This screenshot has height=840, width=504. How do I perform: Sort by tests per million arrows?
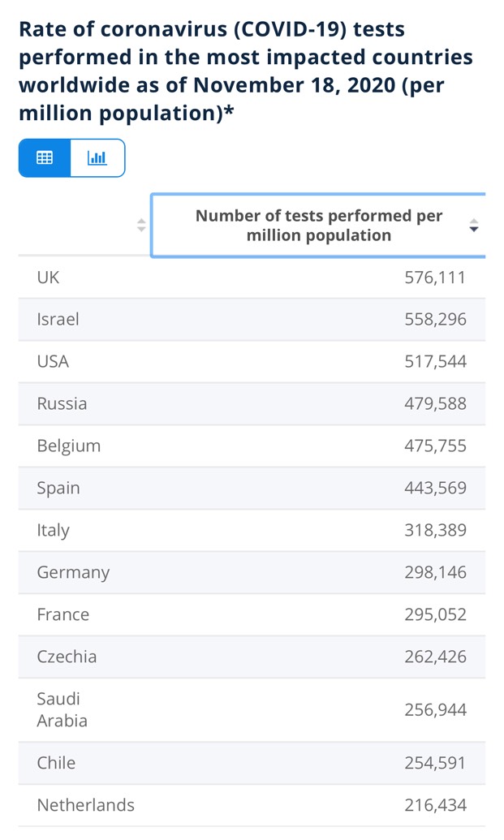[x=473, y=225]
